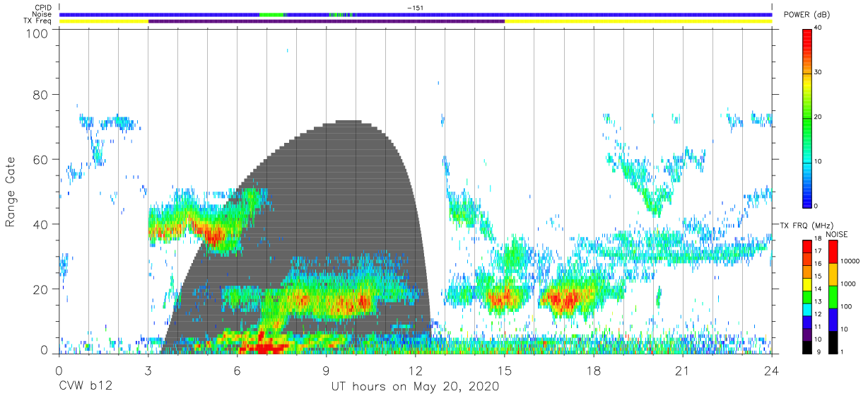
Task: Click the 3 tick on UT hours axis
Action: click(x=148, y=371)
